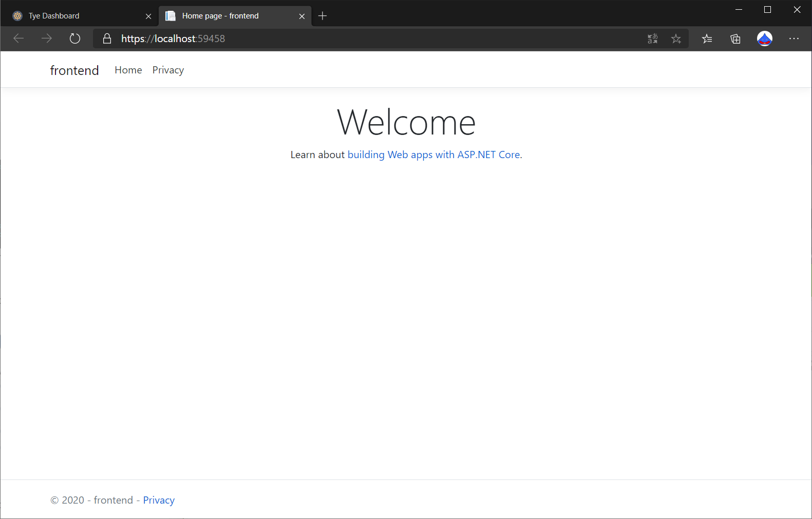Click the '© 2020 - frontend' footer text
Viewport: 812px width, 519px height.
pos(91,500)
